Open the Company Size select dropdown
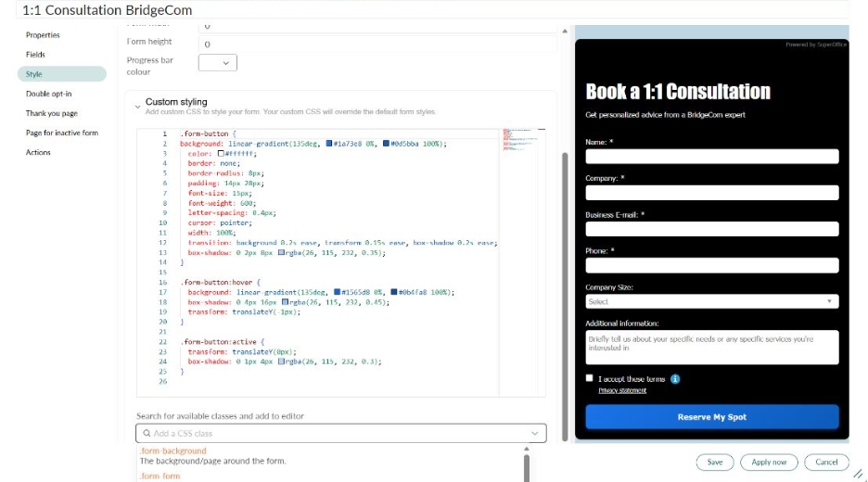The height and width of the screenshot is (482, 868). point(711,301)
